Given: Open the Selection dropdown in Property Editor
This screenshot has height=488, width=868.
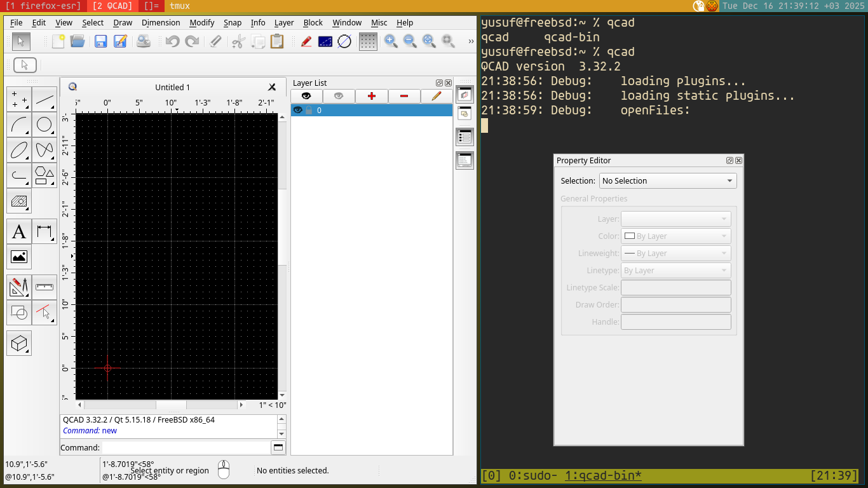Looking at the screenshot, I should click(x=667, y=181).
